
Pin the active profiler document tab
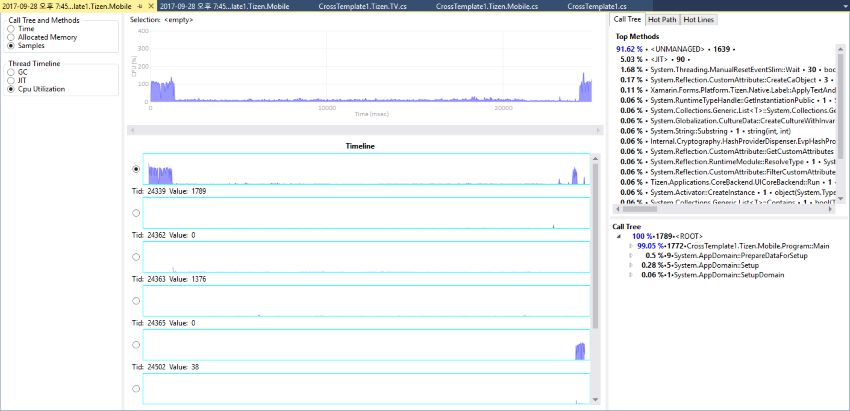click(139, 7)
